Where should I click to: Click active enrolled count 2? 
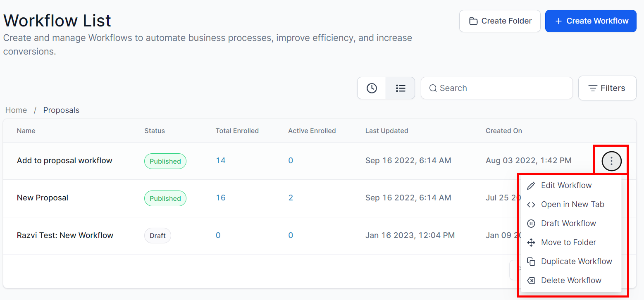point(291,198)
